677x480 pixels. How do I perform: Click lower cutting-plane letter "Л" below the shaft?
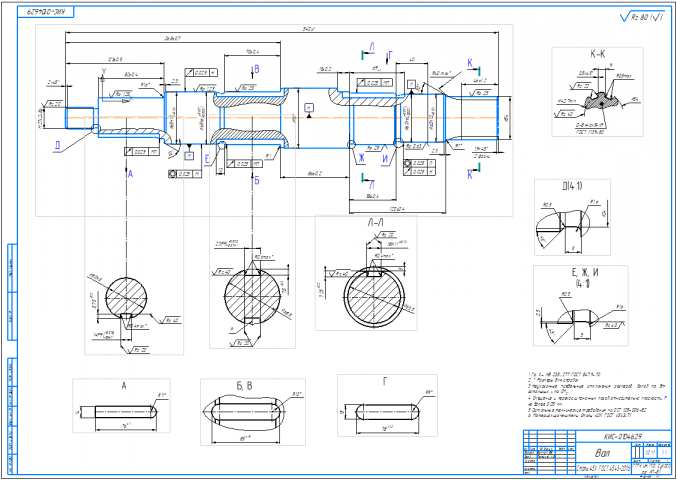[x=372, y=185]
